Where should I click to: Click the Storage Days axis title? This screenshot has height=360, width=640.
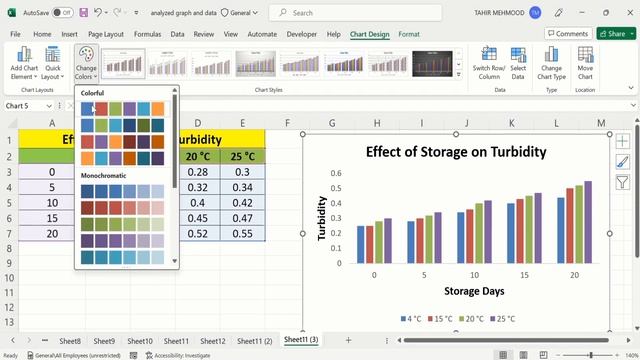click(x=474, y=291)
